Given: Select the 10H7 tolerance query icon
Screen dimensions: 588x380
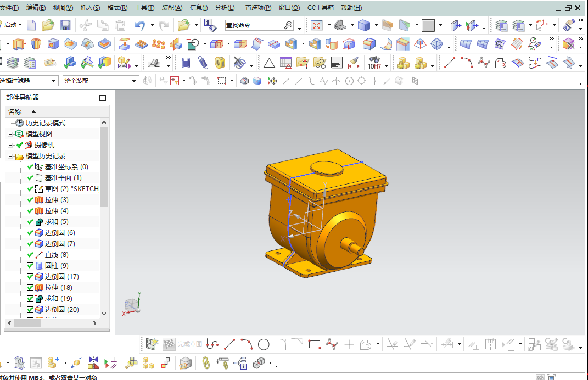Looking at the screenshot, I should pyautogui.click(x=374, y=63).
